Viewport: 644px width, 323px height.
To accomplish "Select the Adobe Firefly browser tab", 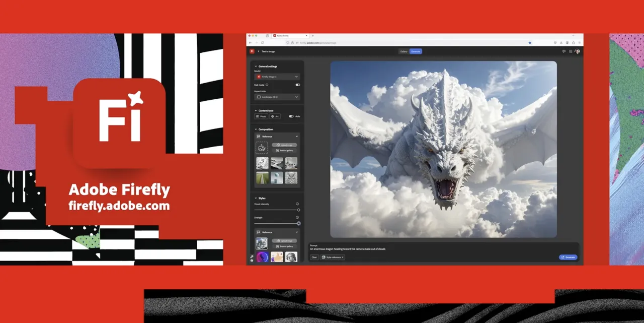I will click(290, 36).
